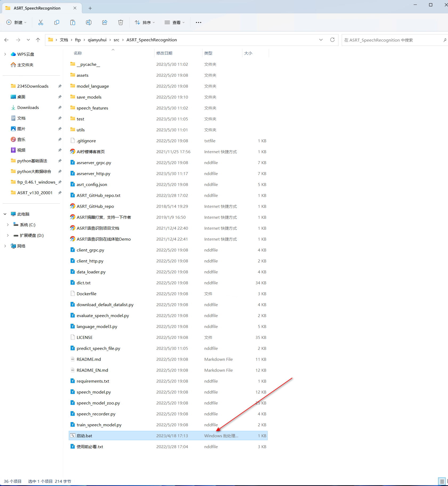448x486 pixels.
Task: Toggle the details pane via status bar icon
Action: pyautogui.click(x=442, y=481)
